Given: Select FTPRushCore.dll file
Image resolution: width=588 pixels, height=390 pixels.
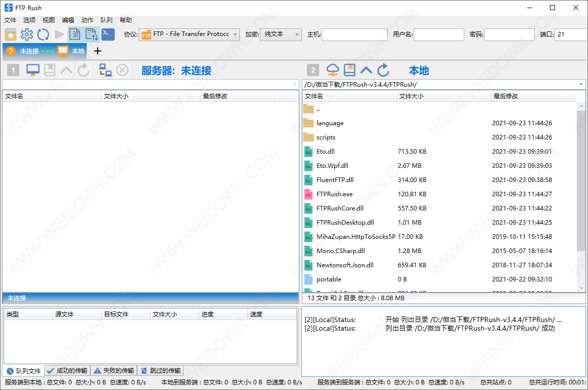Looking at the screenshot, I should [x=439, y=208].
